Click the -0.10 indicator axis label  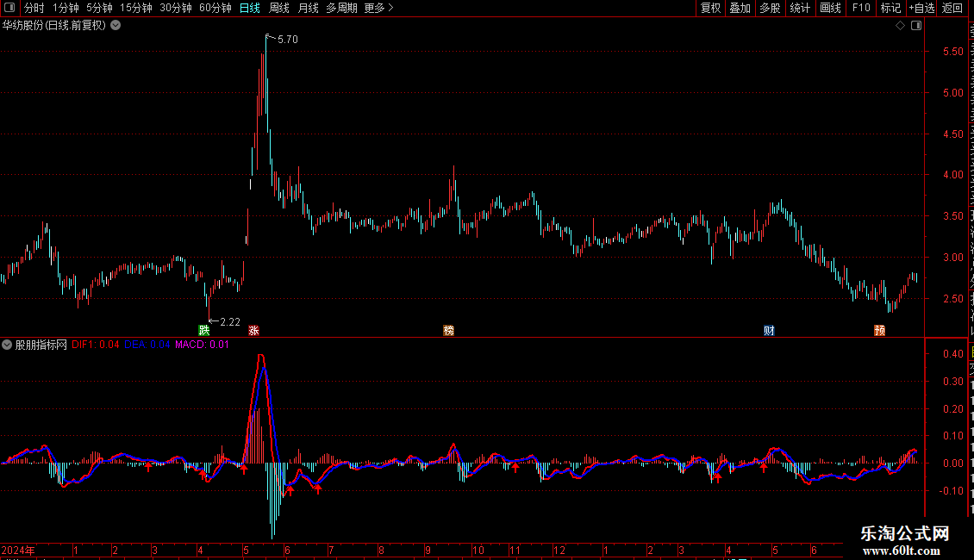coord(951,490)
